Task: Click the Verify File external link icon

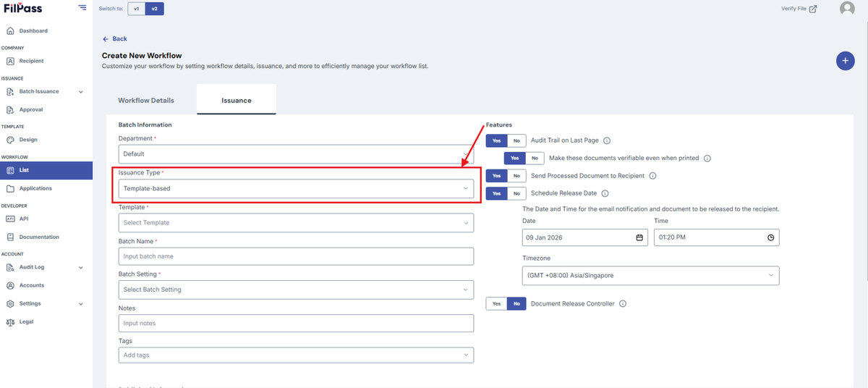Action: tap(813, 9)
